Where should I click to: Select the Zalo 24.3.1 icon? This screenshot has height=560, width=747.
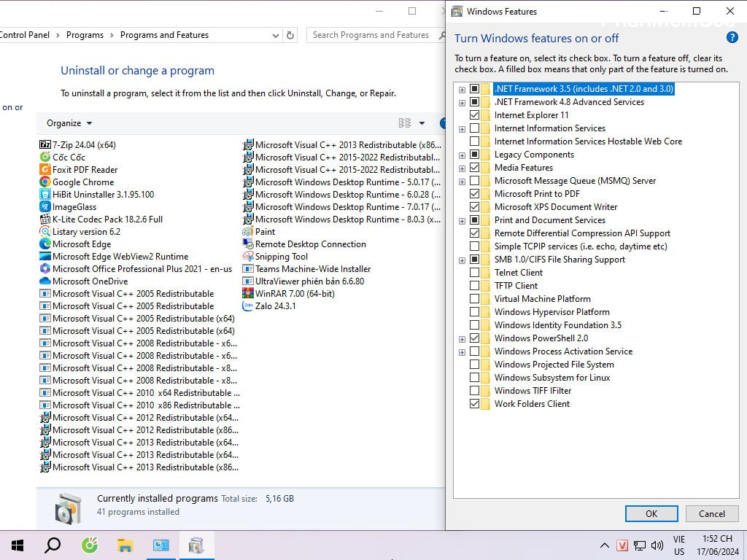point(248,306)
